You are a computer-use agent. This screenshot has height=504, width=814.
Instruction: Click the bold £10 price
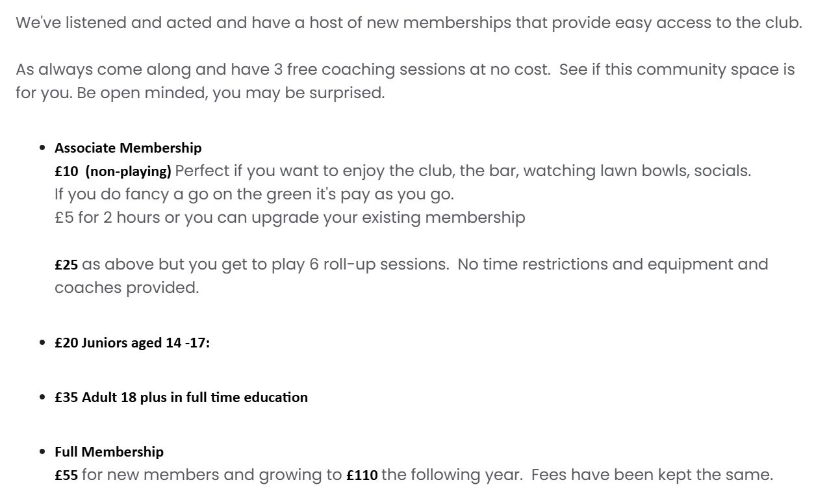(x=66, y=171)
